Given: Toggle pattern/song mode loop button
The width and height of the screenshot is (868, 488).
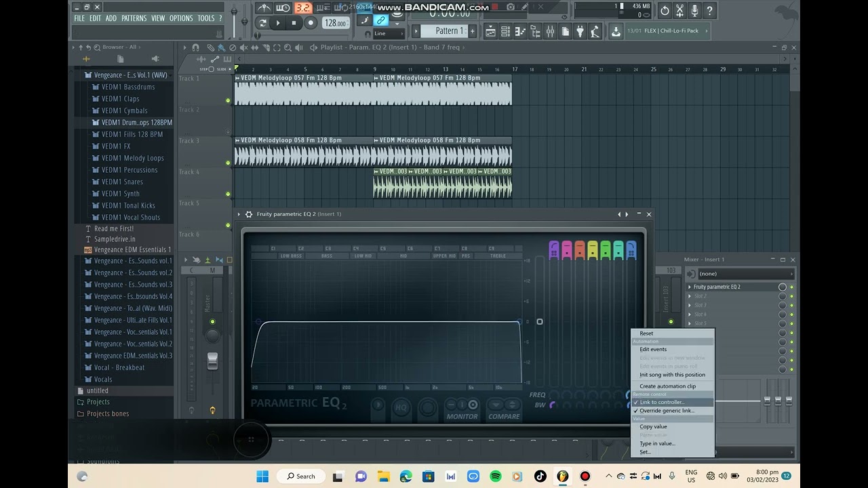Looking at the screenshot, I should [x=262, y=23].
